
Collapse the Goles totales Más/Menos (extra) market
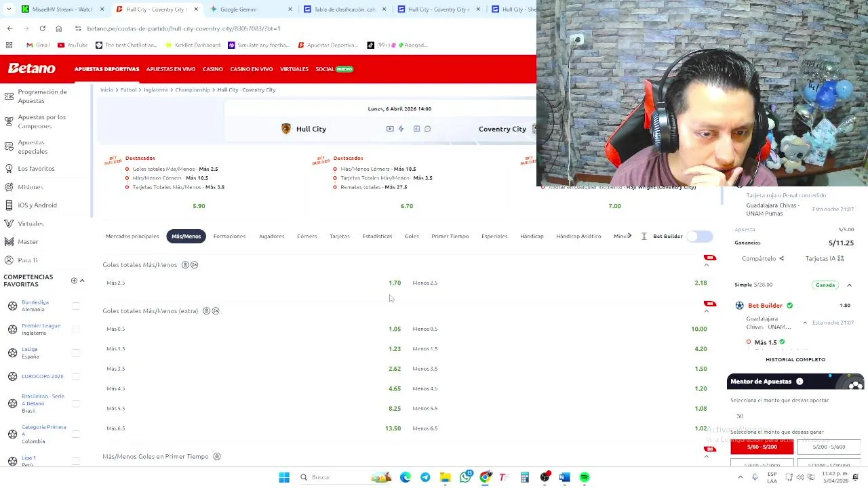click(x=706, y=311)
